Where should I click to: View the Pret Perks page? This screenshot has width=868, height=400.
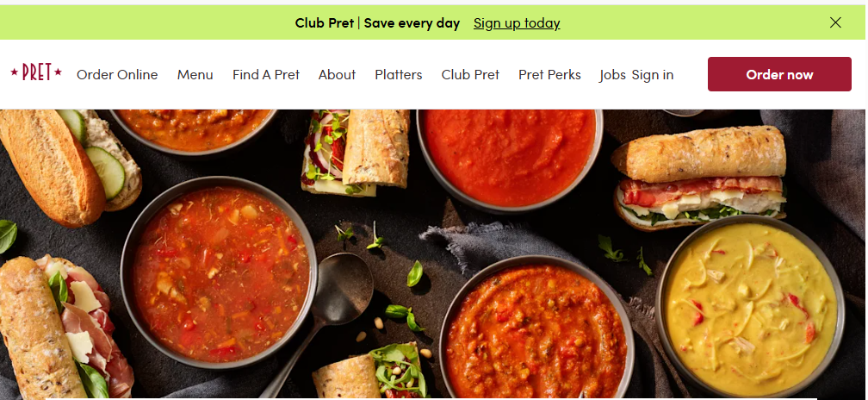(x=549, y=74)
